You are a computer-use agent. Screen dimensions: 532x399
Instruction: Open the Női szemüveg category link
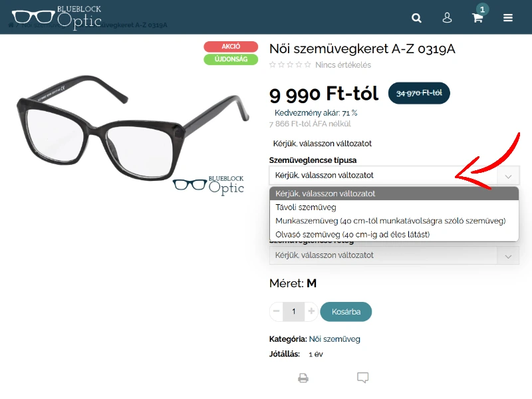pyautogui.click(x=334, y=339)
